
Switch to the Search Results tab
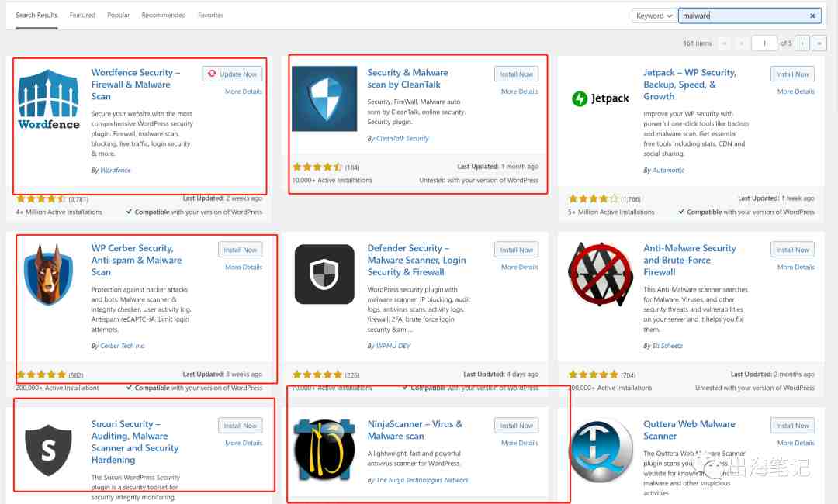click(36, 15)
